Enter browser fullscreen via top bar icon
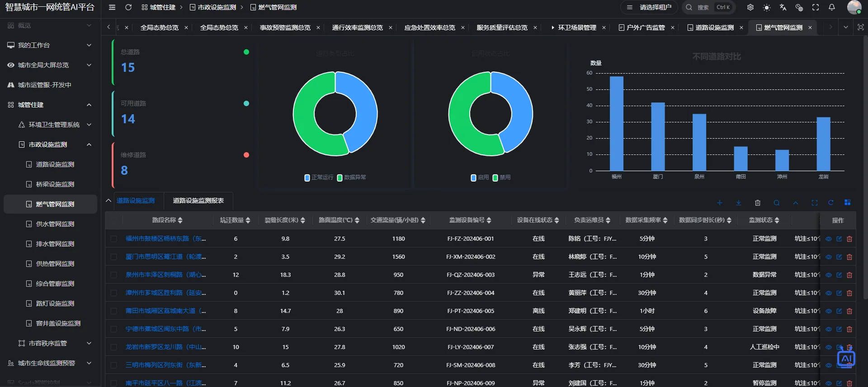Screen dimensions: 868x387 (x=816, y=7)
